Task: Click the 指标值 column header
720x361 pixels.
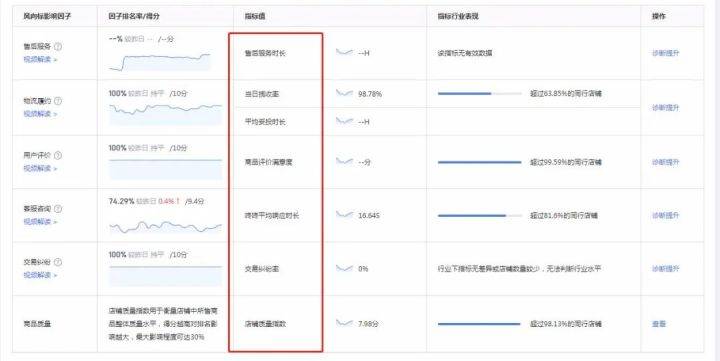Action: click(255, 16)
